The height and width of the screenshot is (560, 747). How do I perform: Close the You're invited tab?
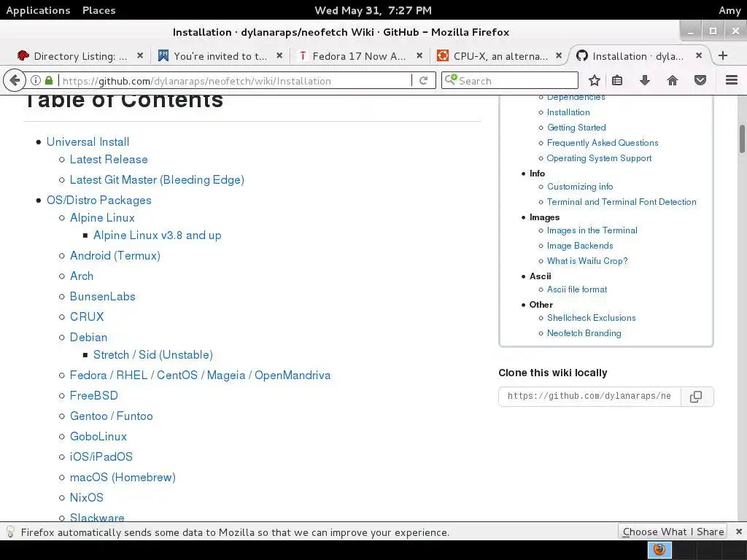click(279, 55)
